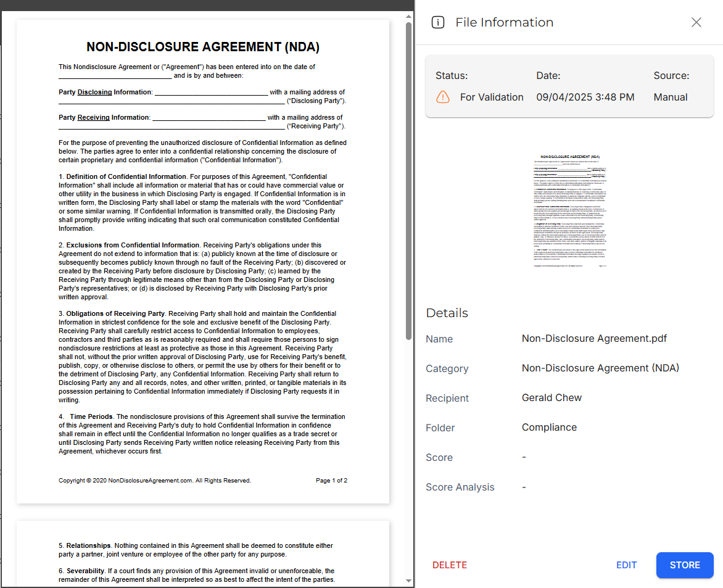
Task: Click the Details section heading
Action: 447,313
